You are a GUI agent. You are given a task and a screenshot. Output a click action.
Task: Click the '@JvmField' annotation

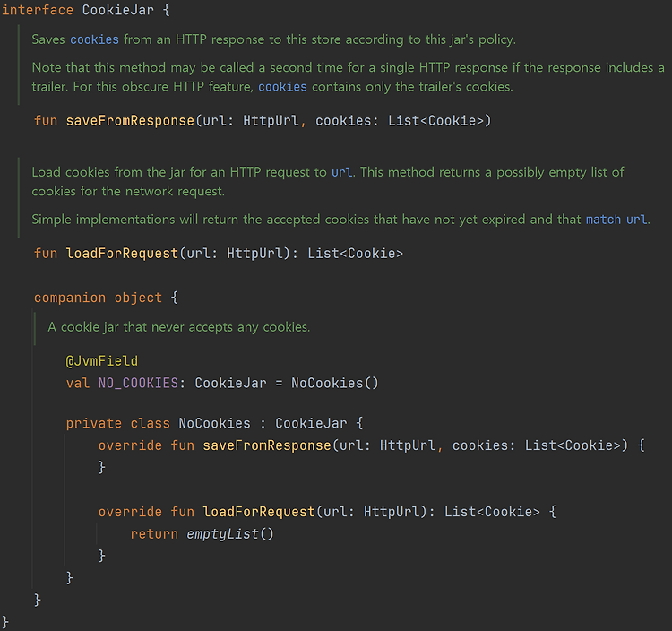[102, 361]
